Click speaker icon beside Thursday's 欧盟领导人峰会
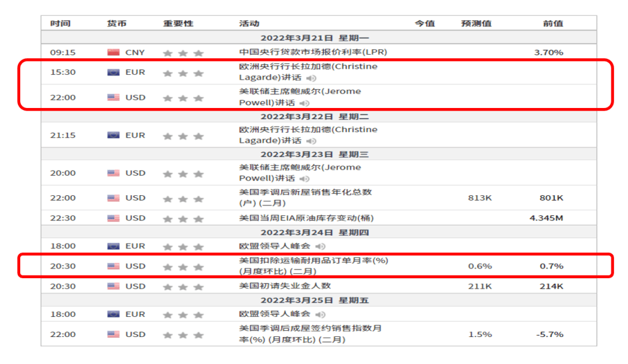This screenshot has height=364, width=628. point(320,246)
